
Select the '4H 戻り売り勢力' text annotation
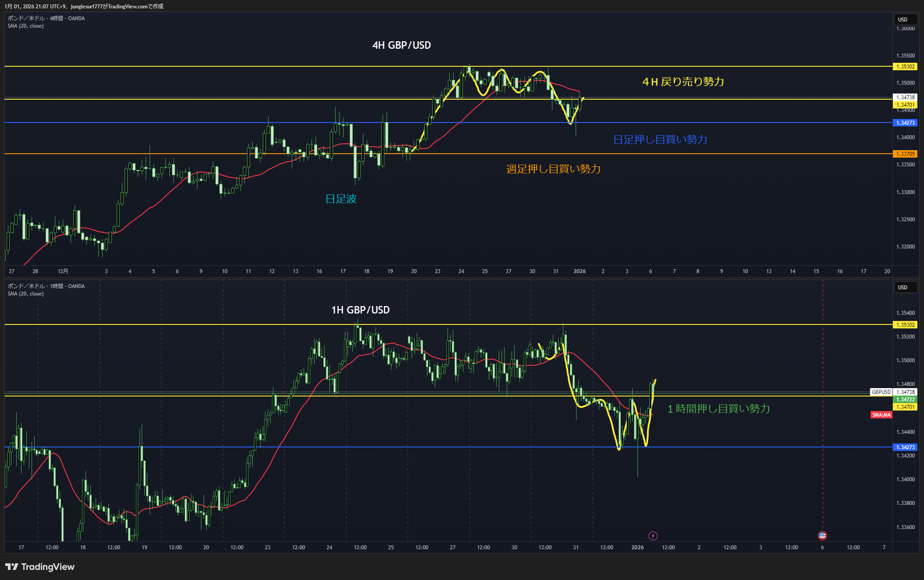[x=683, y=82]
